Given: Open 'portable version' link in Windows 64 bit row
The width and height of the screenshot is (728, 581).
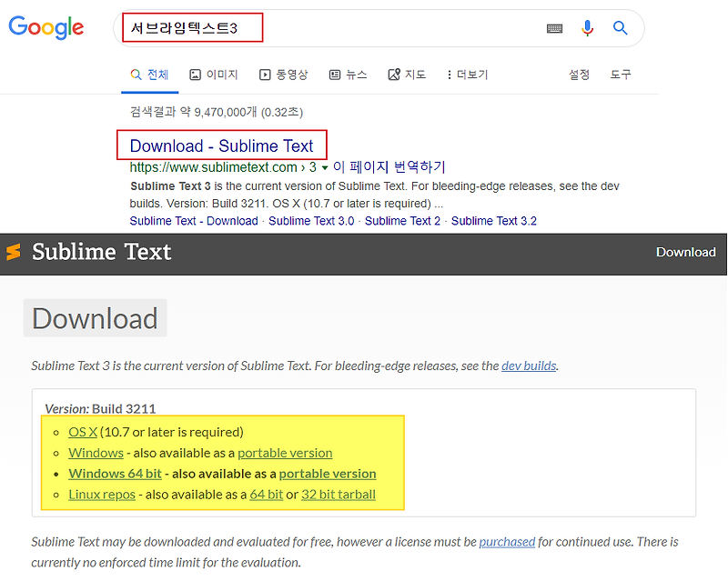Looking at the screenshot, I should (328, 474).
